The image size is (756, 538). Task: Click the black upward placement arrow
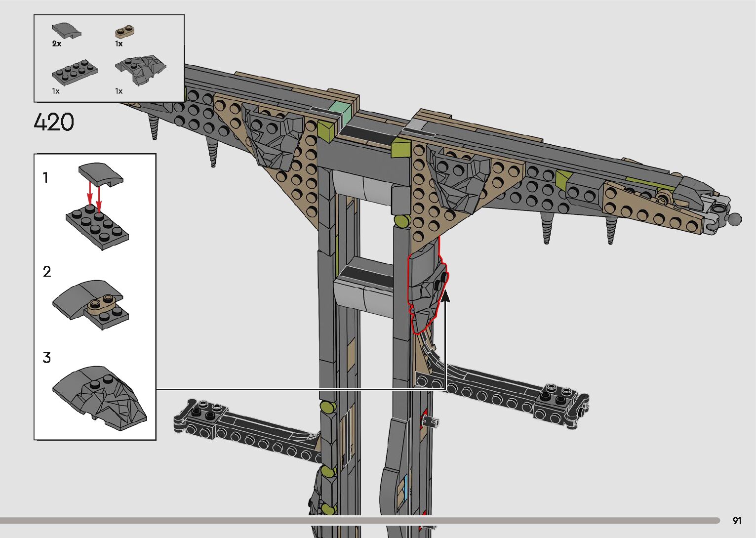pos(445,297)
